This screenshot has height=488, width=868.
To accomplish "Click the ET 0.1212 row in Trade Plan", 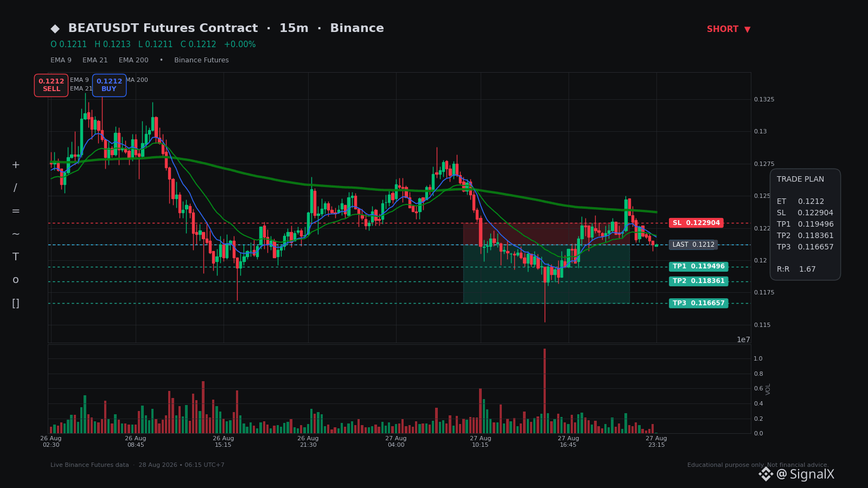I will coord(800,201).
